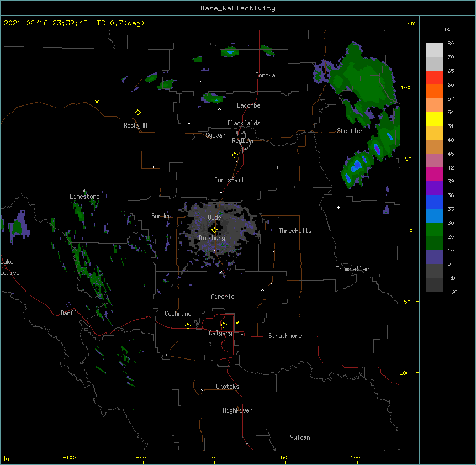Click the Blackfalds label
The width and height of the screenshot is (476, 465).
tap(244, 123)
